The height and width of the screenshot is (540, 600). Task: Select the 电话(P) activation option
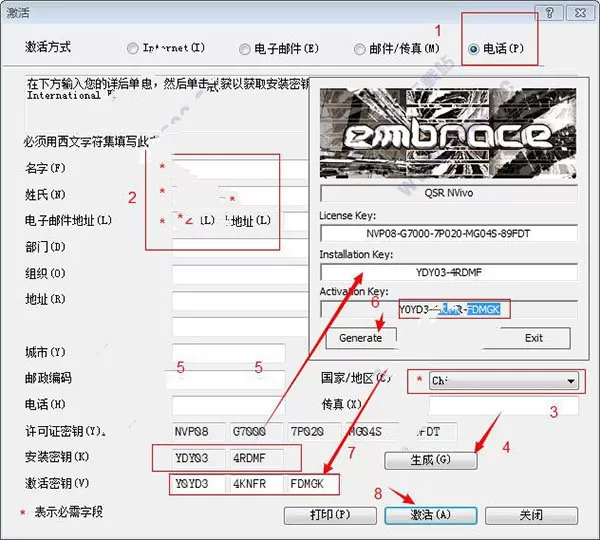(473, 49)
